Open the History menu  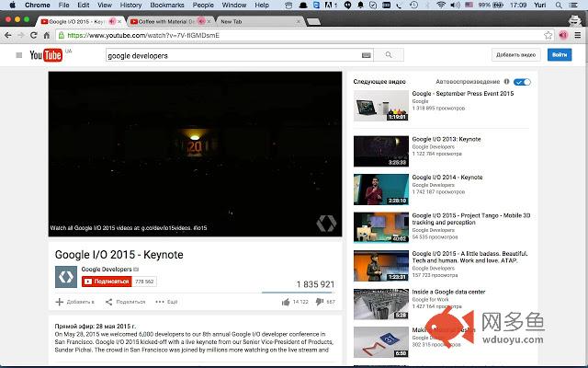(x=130, y=5)
